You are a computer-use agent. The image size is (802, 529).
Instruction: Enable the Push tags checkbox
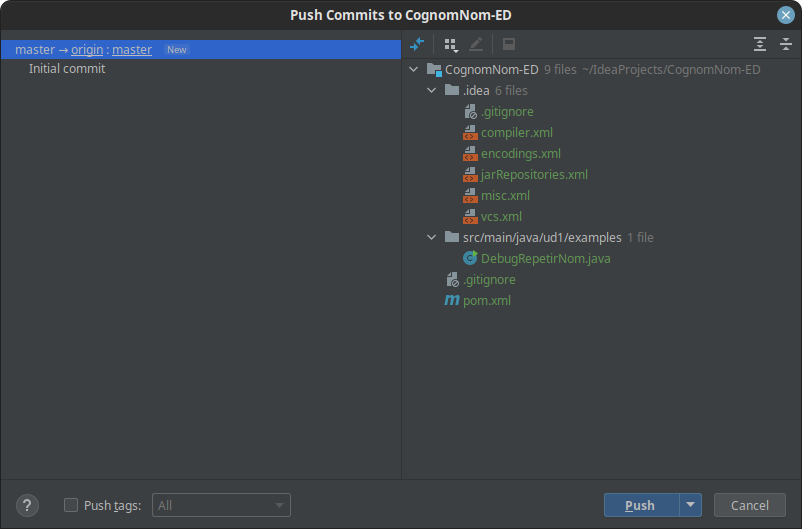[x=71, y=505]
